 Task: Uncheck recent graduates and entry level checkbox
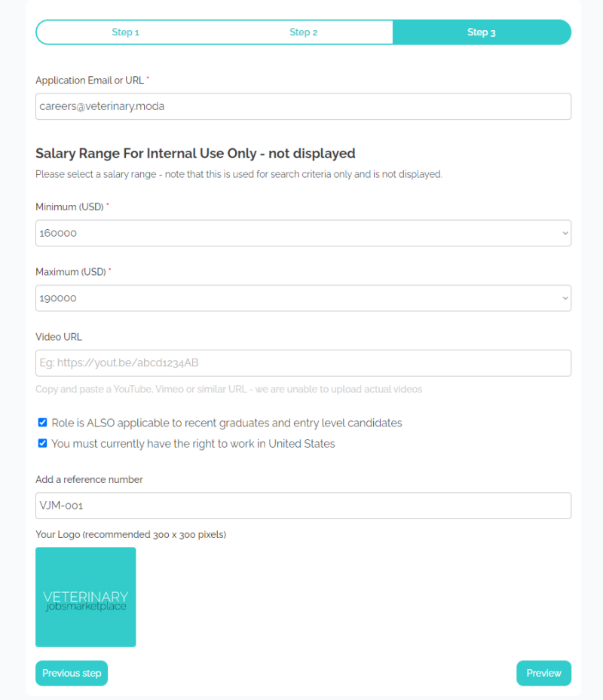tap(43, 423)
